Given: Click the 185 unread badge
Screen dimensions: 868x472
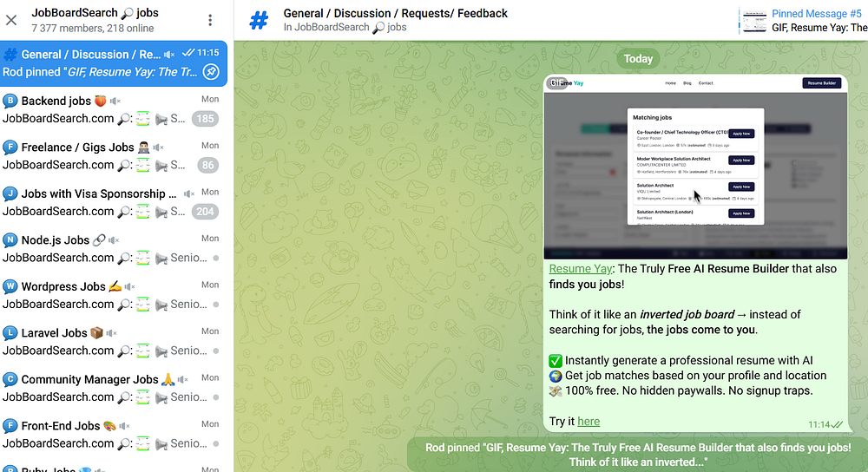Looking at the screenshot, I should click(206, 118).
